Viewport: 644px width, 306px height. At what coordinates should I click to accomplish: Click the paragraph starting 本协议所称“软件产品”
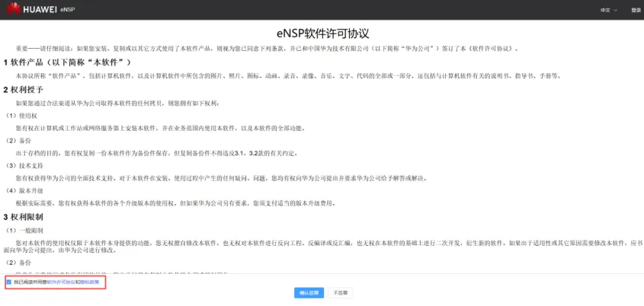pos(288,76)
